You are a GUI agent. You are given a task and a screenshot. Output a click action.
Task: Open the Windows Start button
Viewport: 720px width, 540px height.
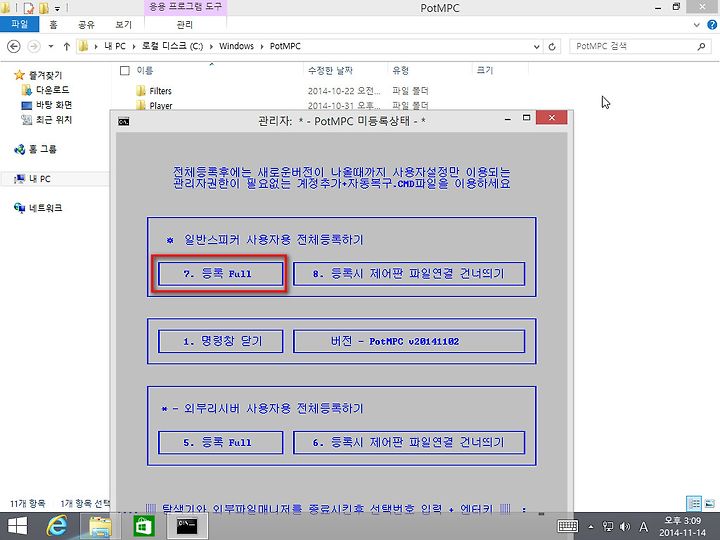[17, 526]
